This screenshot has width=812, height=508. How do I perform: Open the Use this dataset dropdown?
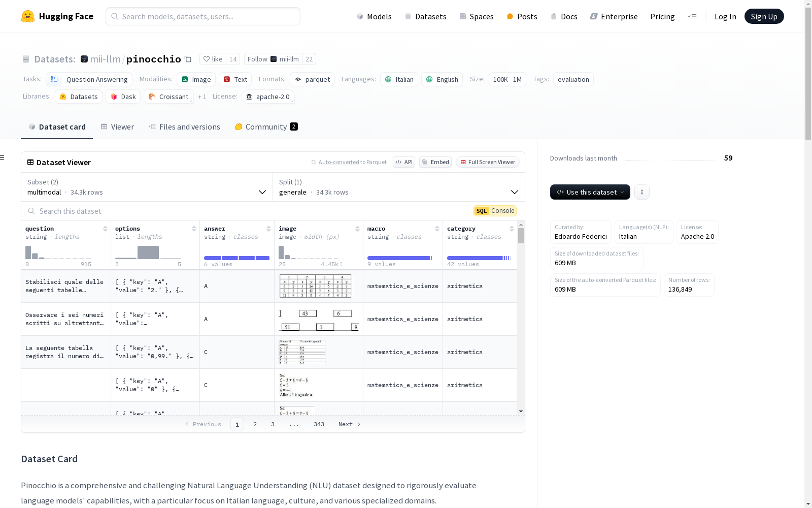click(x=590, y=192)
